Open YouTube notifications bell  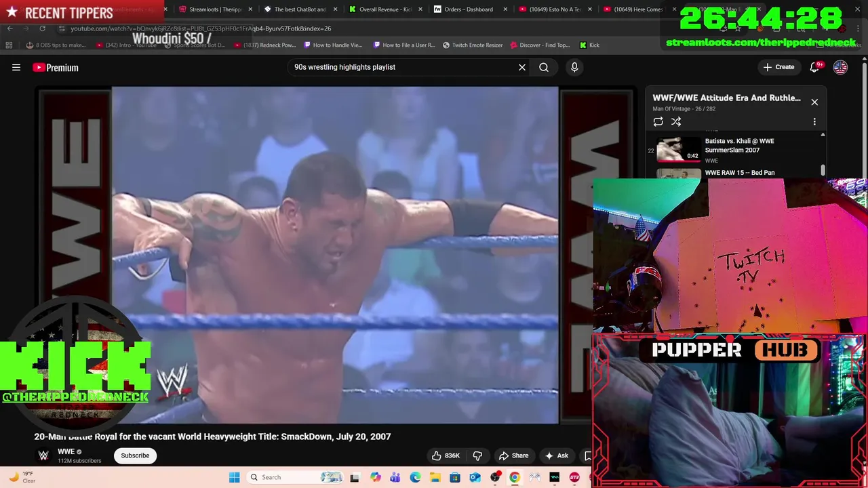click(816, 66)
